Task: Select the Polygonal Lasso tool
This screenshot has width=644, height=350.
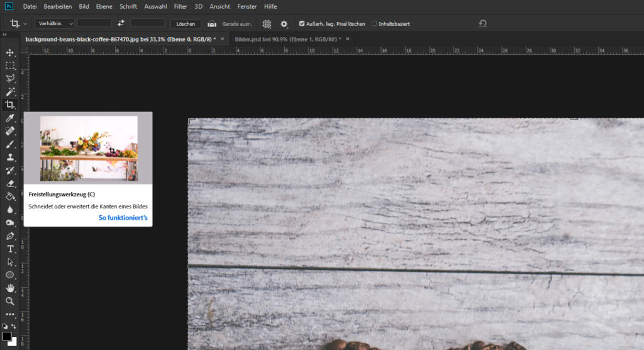Action: [10, 79]
